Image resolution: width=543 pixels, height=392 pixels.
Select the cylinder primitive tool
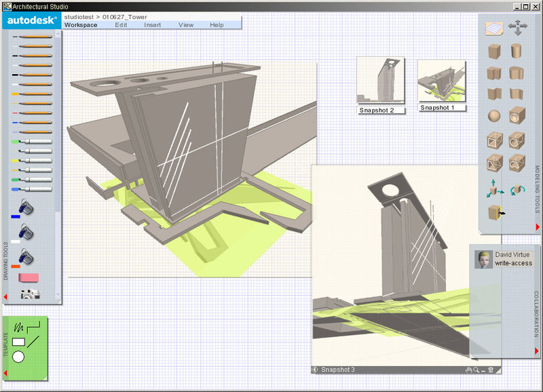514,52
